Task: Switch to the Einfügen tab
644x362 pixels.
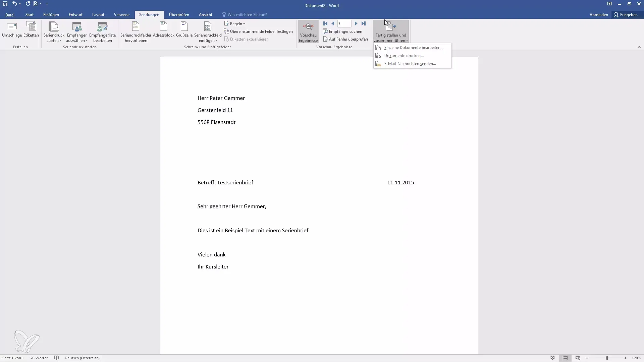Action: (51, 15)
